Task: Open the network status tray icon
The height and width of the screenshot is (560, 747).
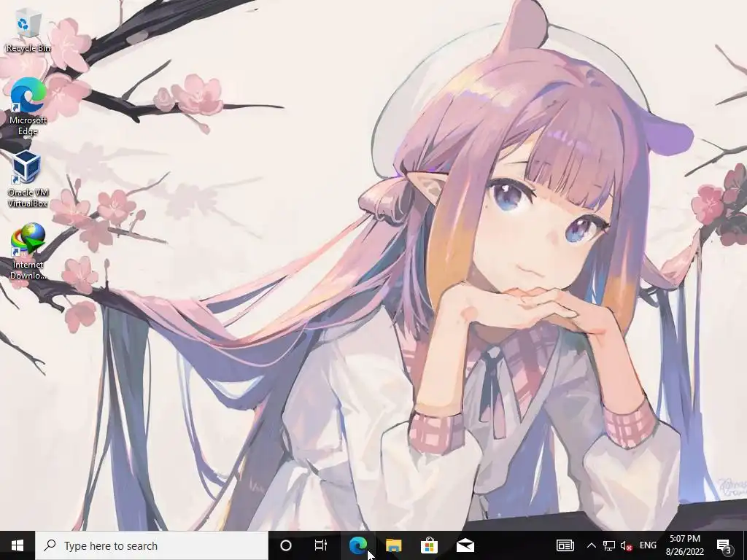Action: point(609,545)
